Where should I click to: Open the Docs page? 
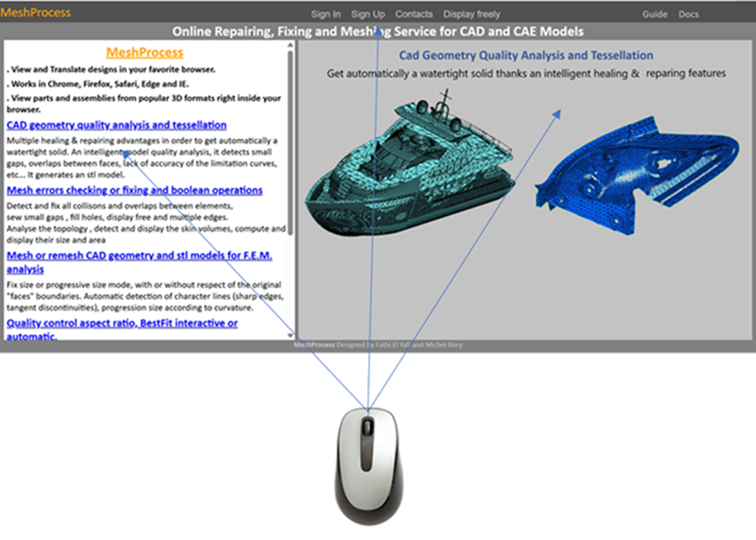[x=689, y=14]
